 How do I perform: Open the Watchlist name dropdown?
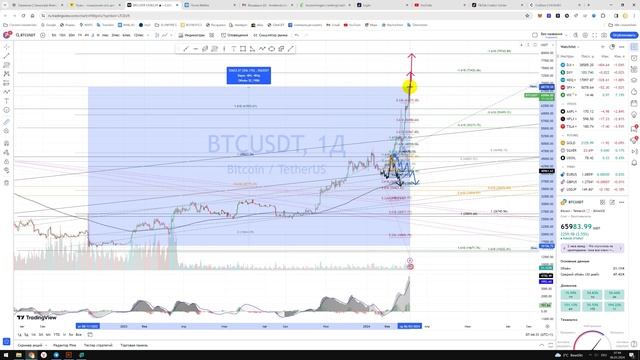570,47
